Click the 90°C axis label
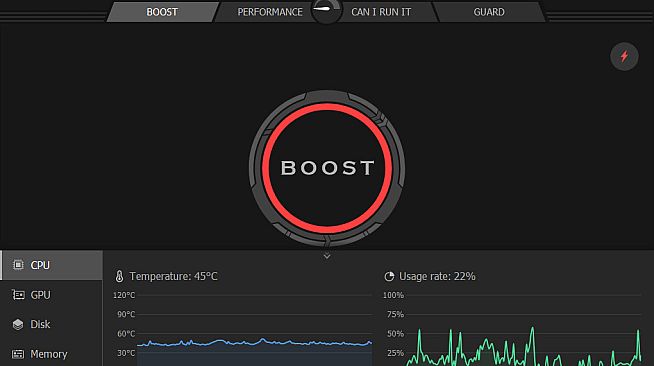 click(x=126, y=314)
